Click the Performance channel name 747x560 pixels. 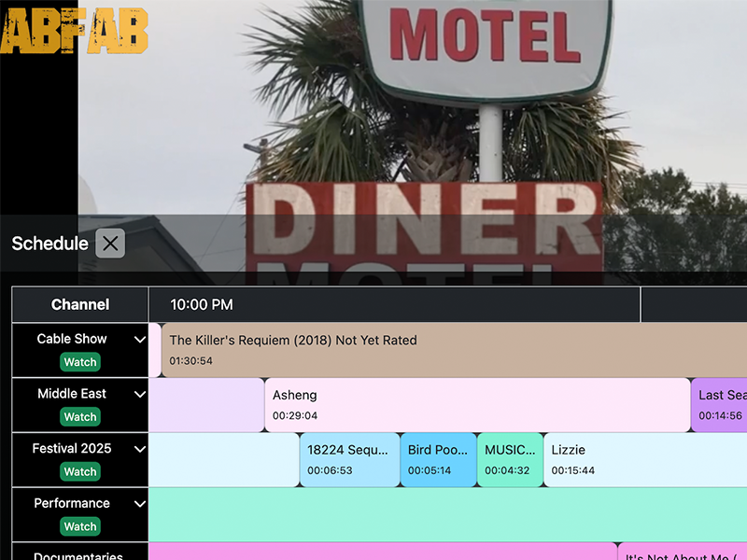(x=72, y=503)
